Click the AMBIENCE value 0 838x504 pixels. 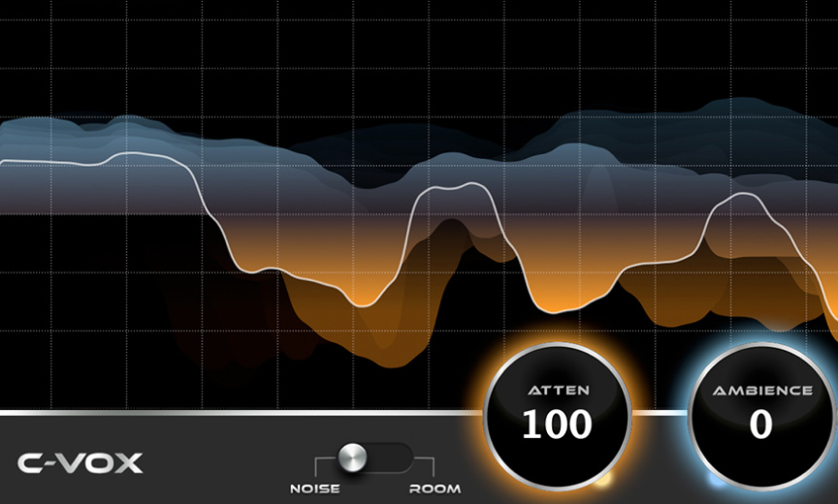pos(761,425)
